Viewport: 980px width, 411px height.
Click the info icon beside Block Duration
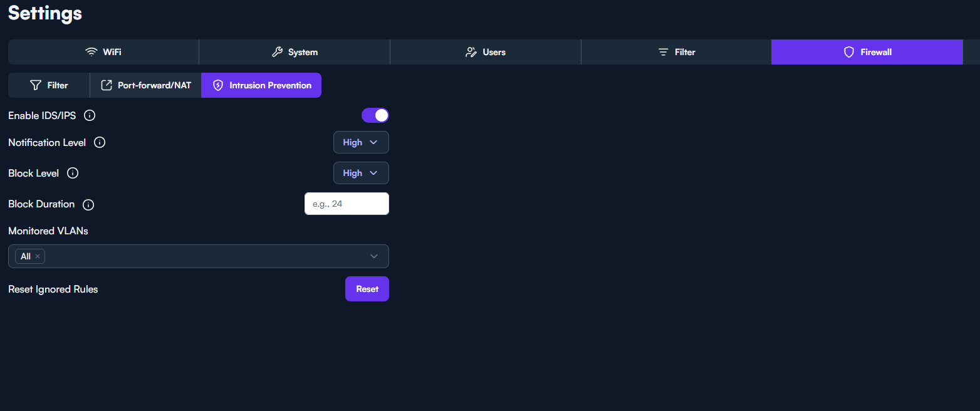coord(88,204)
